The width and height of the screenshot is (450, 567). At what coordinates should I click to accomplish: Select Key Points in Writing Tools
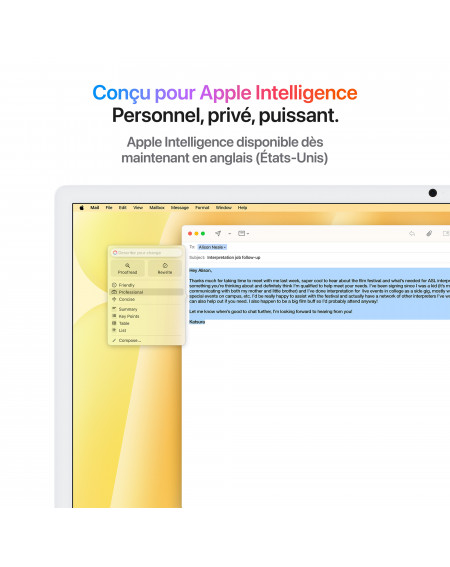tap(146, 316)
